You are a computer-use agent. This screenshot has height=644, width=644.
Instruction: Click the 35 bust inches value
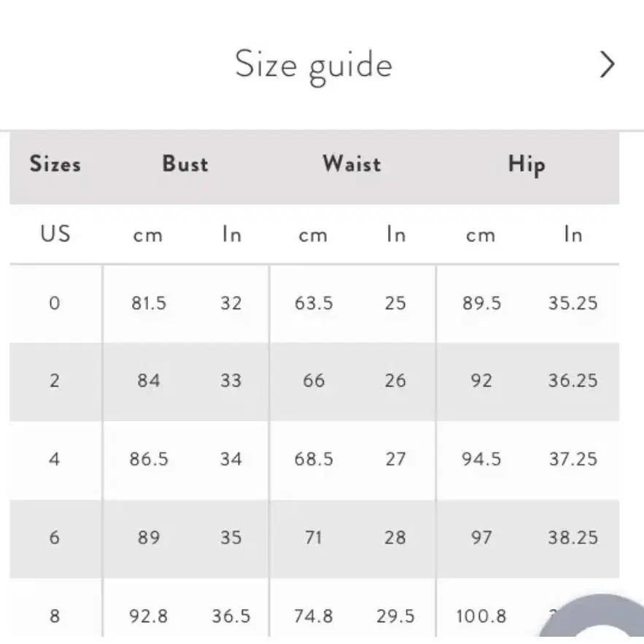coord(231,538)
